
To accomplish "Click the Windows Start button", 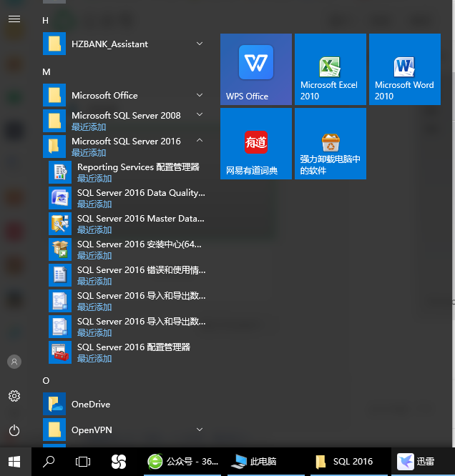I will coord(14,462).
